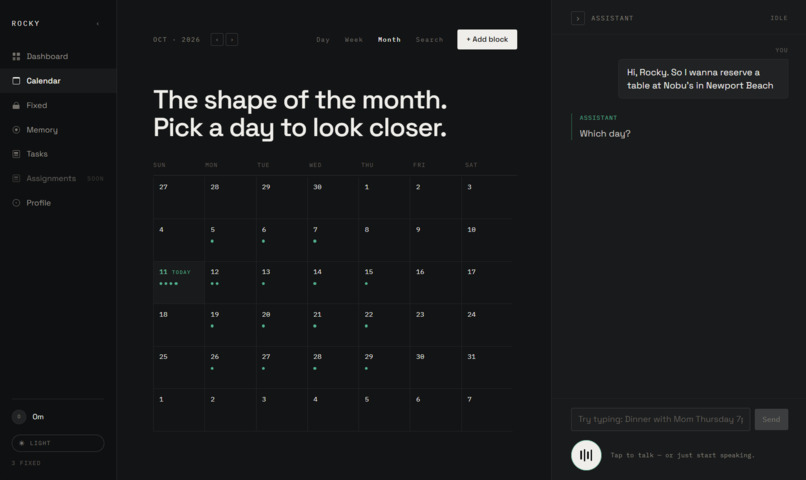Click the 'Tap to talk' hint text
This screenshot has height=480, width=806.
(683, 455)
